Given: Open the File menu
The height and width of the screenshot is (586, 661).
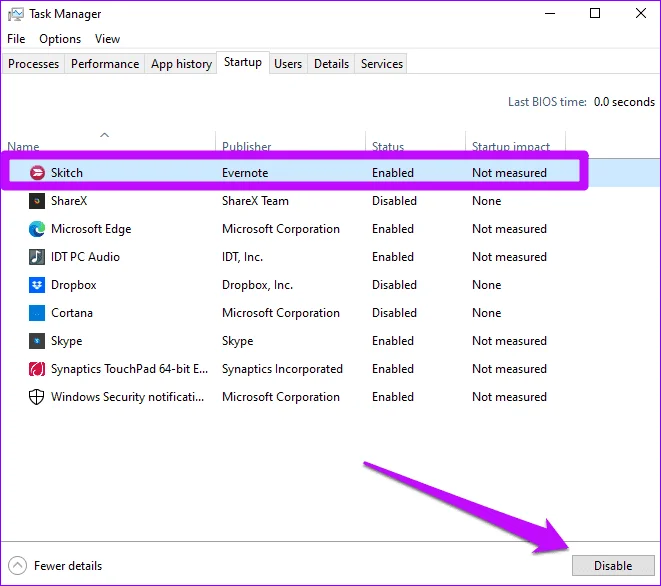Looking at the screenshot, I should (16, 39).
